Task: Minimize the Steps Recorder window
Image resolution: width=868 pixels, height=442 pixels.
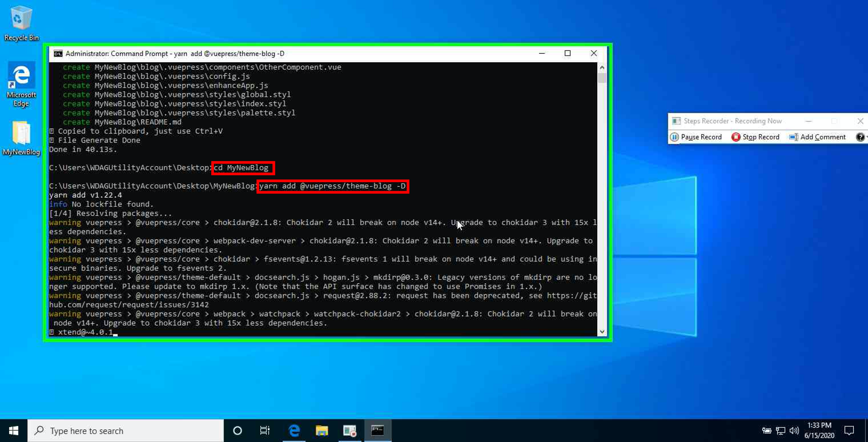Action: point(809,121)
